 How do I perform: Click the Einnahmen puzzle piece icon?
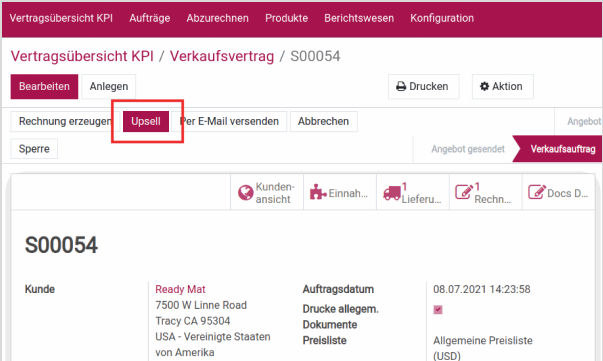(x=318, y=192)
